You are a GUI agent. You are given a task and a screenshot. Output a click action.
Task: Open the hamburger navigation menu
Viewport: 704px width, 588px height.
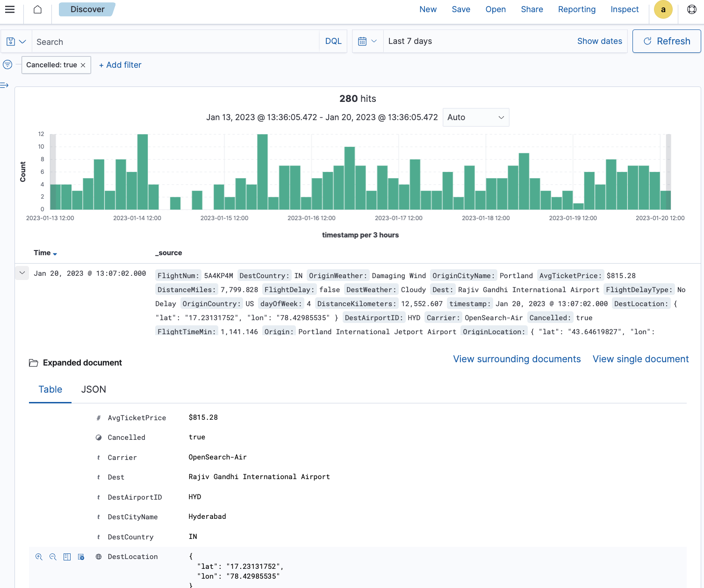point(10,9)
